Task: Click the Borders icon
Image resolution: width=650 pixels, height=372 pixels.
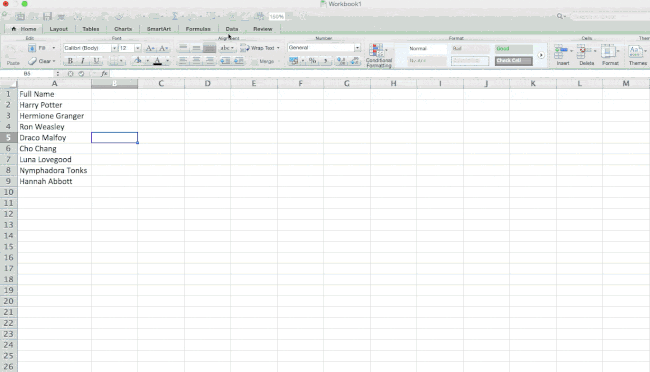Action: click(x=113, y=61)
